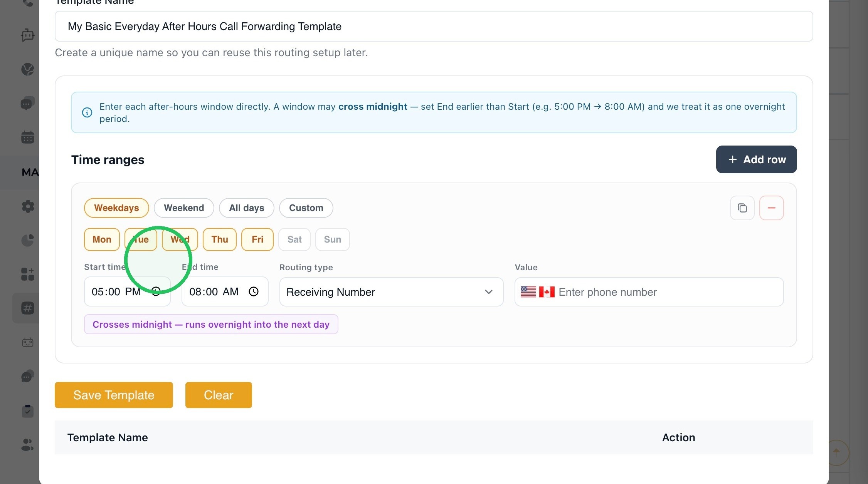Open the pie chart reports icon
The width and height of the screenshot is (868, 484).
(28, 240)
